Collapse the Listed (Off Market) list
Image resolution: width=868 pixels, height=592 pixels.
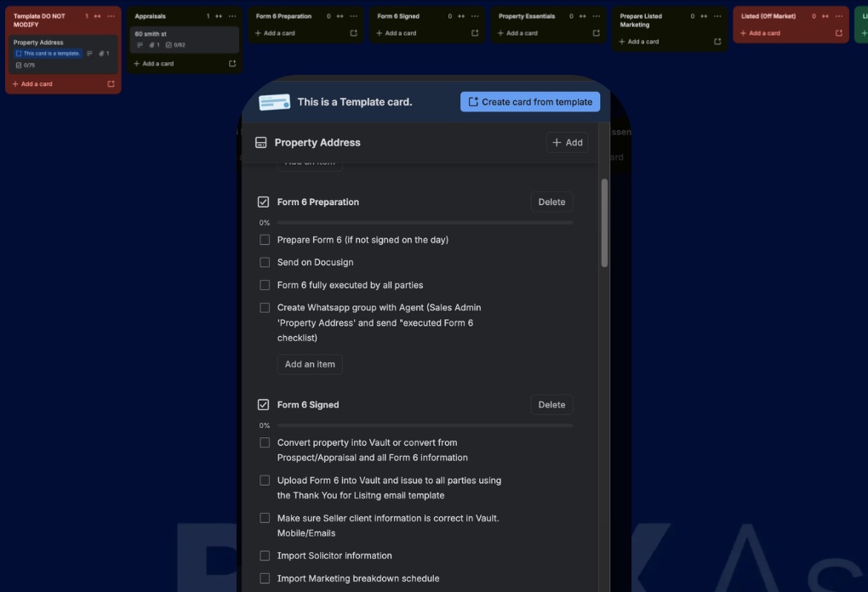[825, 16]
